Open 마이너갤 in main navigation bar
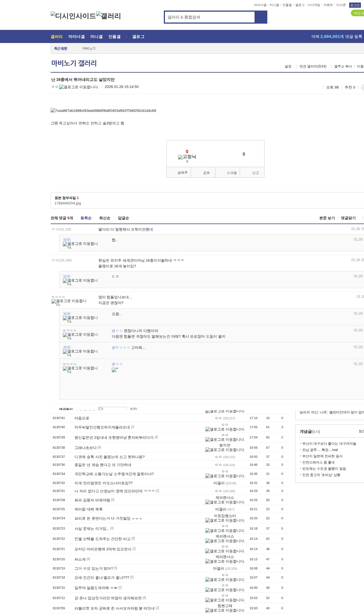This screenshot has height=615, width=364. tap(76, 37)
